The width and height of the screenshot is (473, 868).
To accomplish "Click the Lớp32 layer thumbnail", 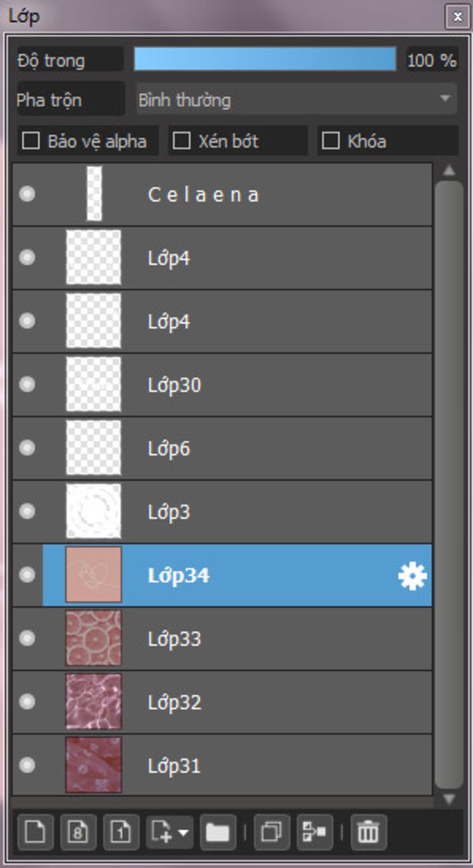I will click(94, 701).
